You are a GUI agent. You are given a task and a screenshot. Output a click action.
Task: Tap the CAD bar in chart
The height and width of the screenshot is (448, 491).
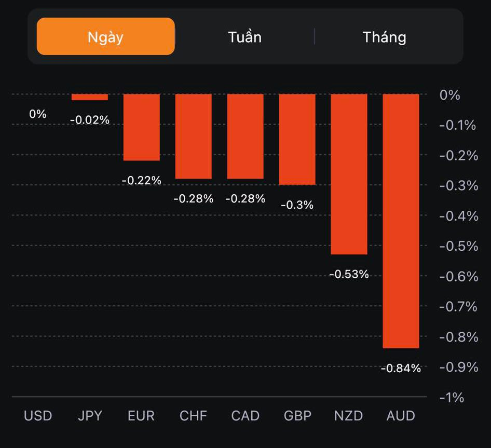click(x=245, y=136)
